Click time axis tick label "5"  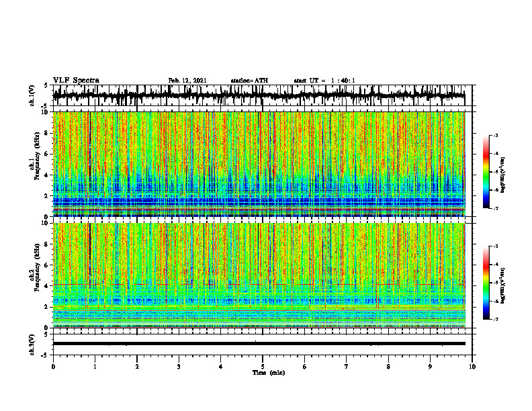(x=263, y=367)
